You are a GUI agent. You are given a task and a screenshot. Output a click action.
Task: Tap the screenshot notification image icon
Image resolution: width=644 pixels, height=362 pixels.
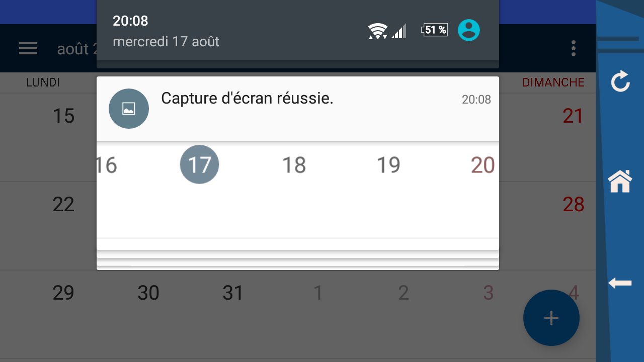(x=129, y=109)
